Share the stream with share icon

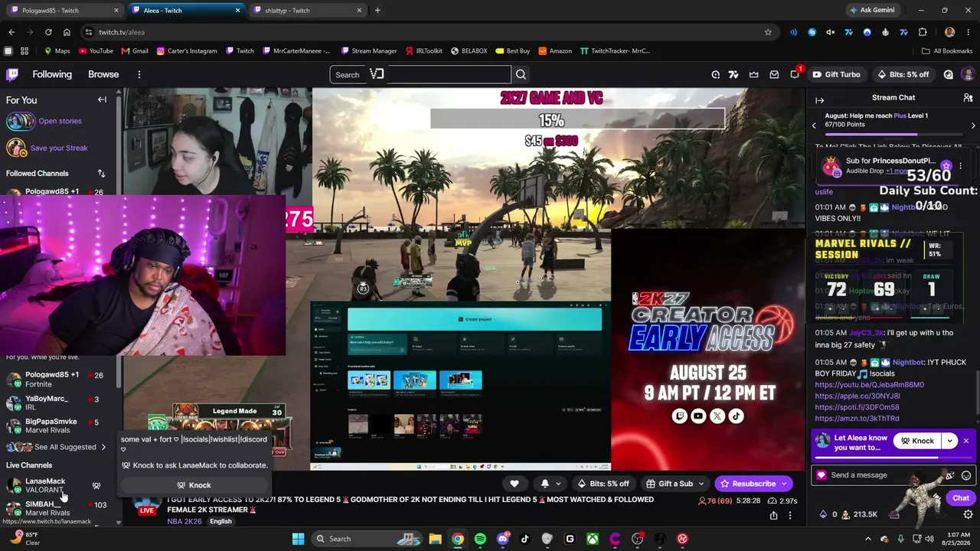tap(773, 516)
